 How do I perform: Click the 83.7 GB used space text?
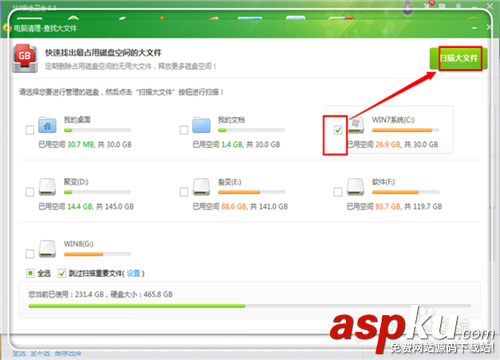coord(388,207)
